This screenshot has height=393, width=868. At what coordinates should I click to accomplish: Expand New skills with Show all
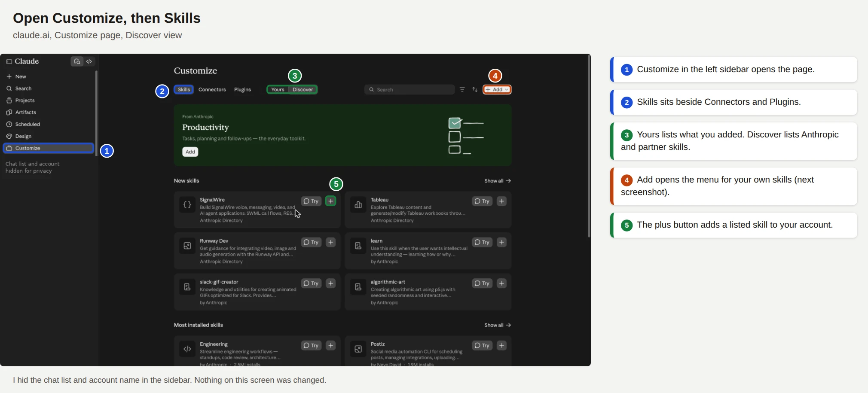tap(498, 181)
